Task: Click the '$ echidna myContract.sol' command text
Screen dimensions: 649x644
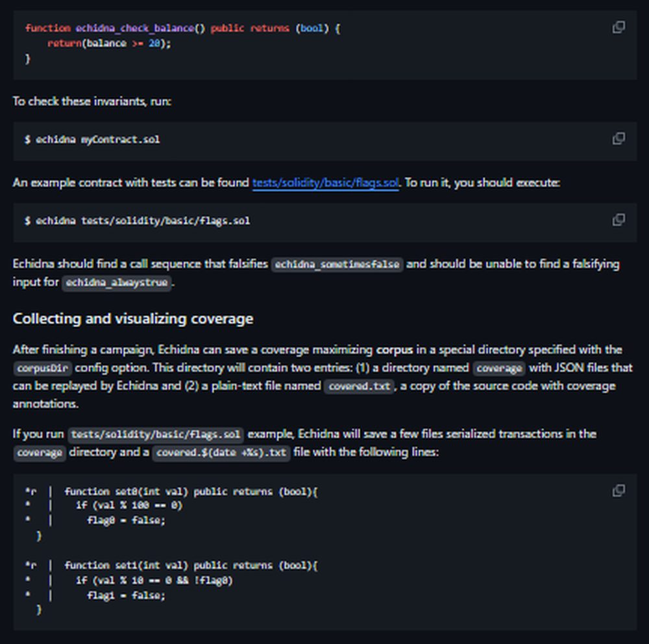Action: pos(92,140)
